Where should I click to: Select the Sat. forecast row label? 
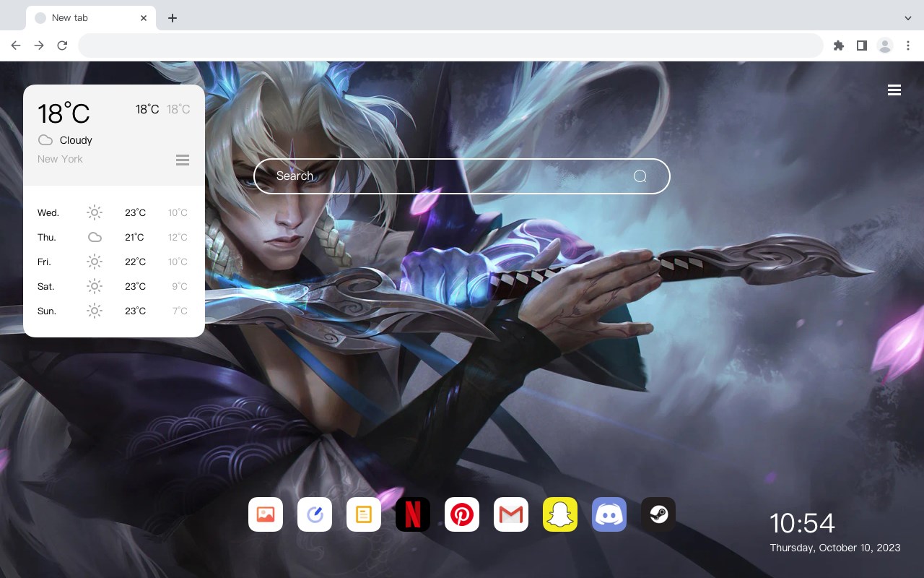coord(46,286)
